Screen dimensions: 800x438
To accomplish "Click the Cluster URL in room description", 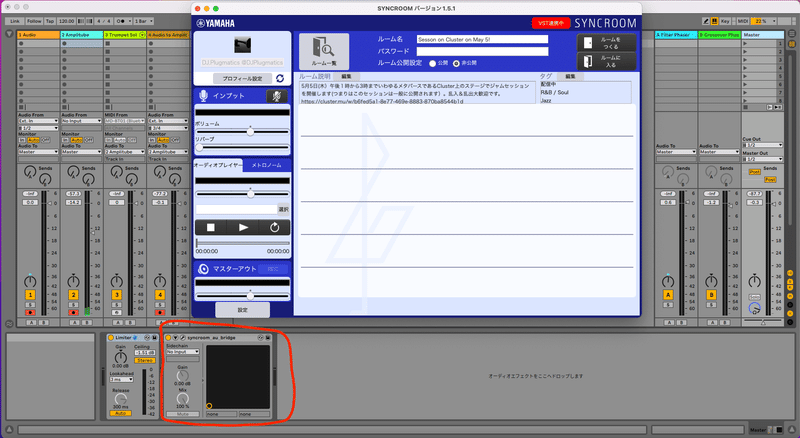I will tap(382, 102).
